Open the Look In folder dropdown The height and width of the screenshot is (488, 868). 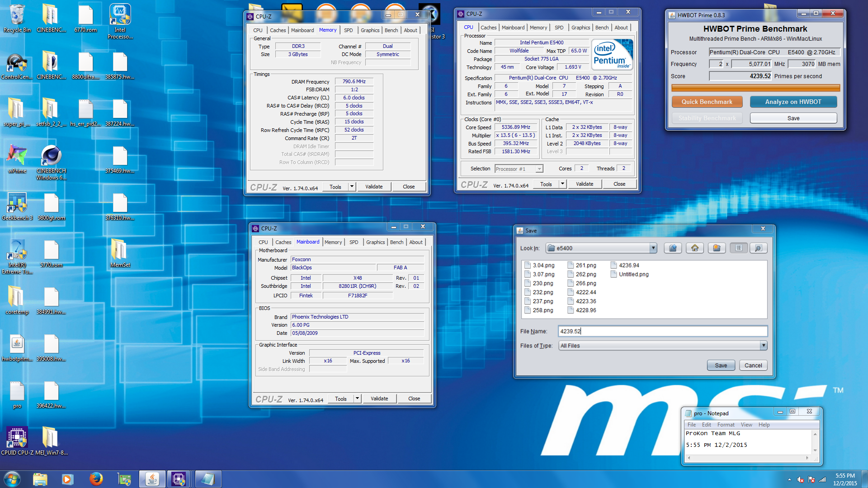click(653, 248)
